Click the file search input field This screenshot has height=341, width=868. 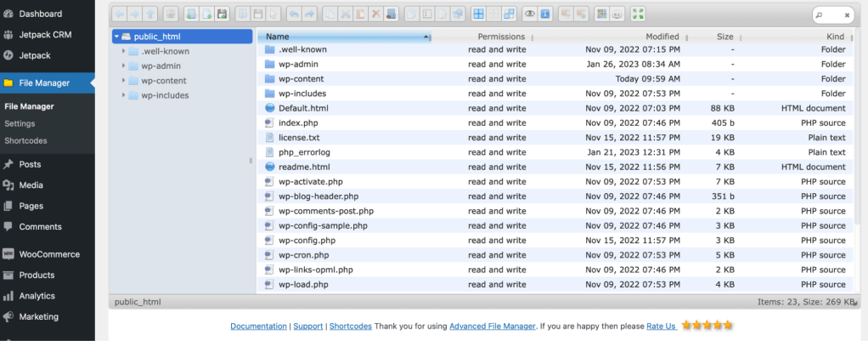[832, 15]
